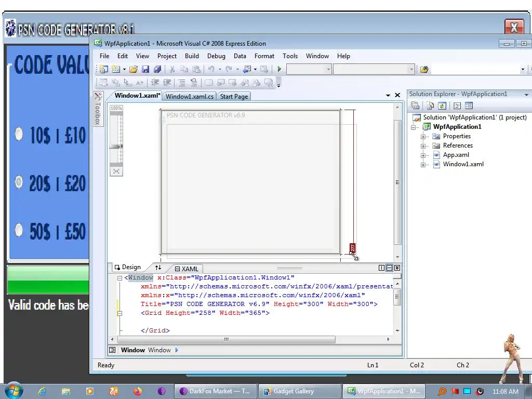The image size is (532, 399).
Task: Switch to the Window1.xaml.cs tab
Action: click(x=189, y=96)
